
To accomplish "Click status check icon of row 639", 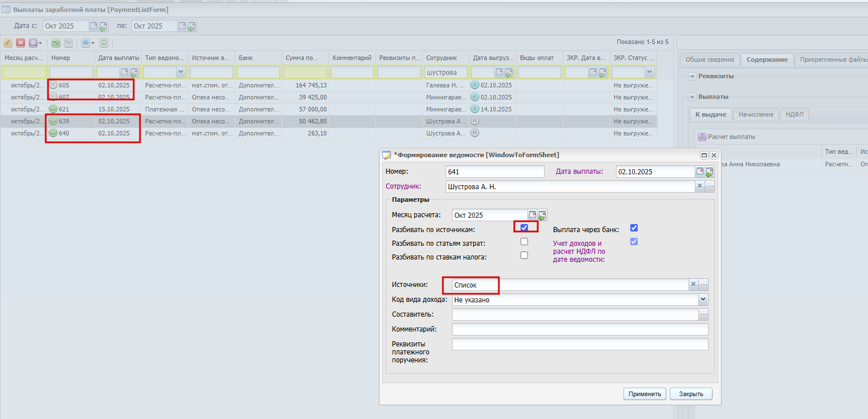I will click(54, 121).
